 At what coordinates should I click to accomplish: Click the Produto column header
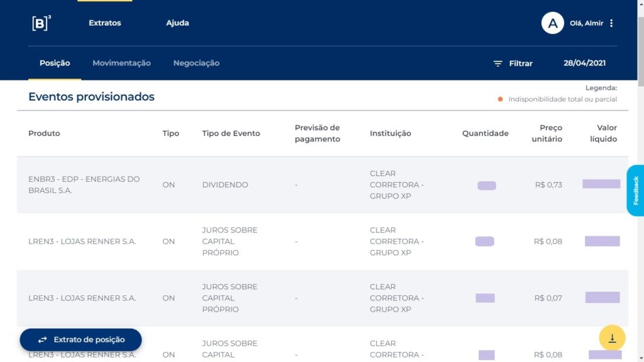(44, 133)
